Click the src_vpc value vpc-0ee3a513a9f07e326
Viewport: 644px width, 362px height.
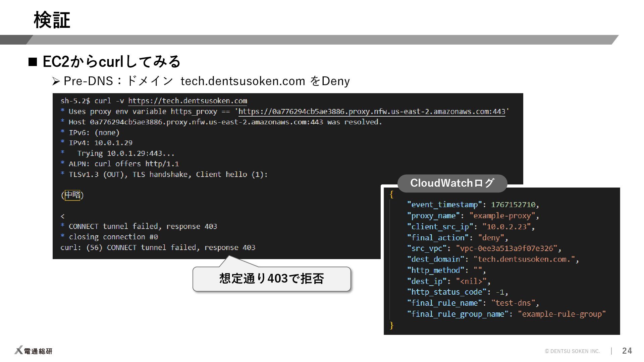[x=506, y=248]
